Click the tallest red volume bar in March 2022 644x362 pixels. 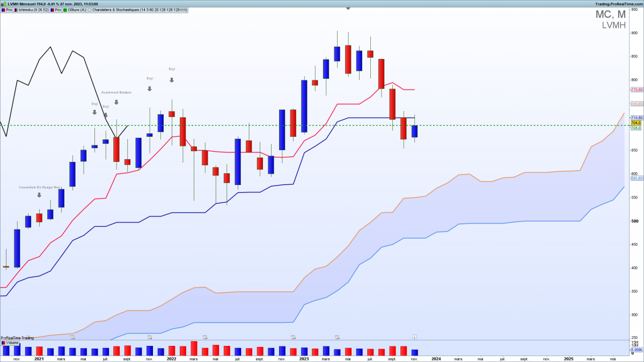194,349
